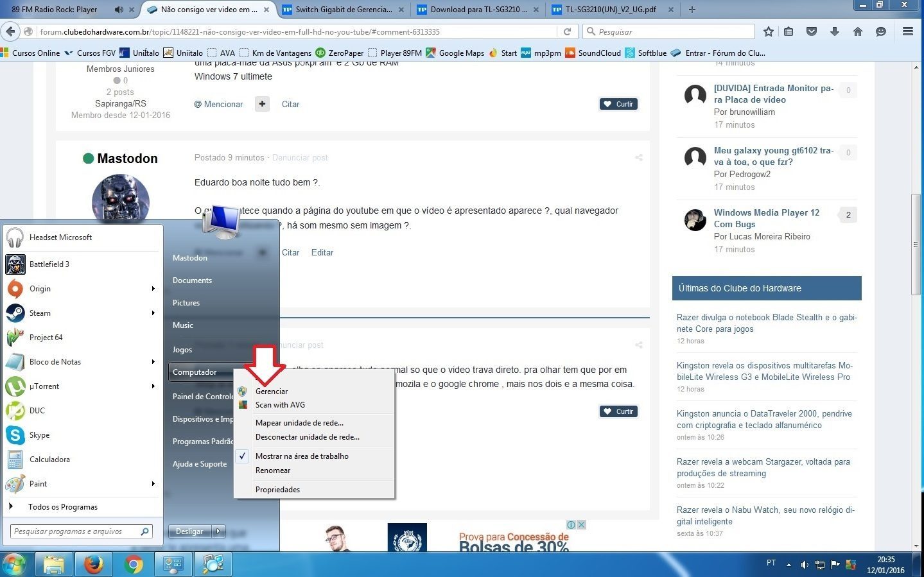The image size is (924, 577).
Task: Switch to Firefox in the taskbar
Action: coord(94,565)
